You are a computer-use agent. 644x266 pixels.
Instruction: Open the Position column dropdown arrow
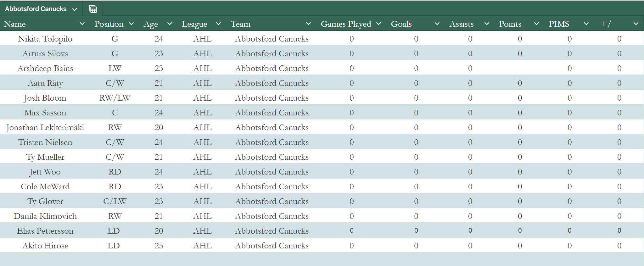point(132,24)
